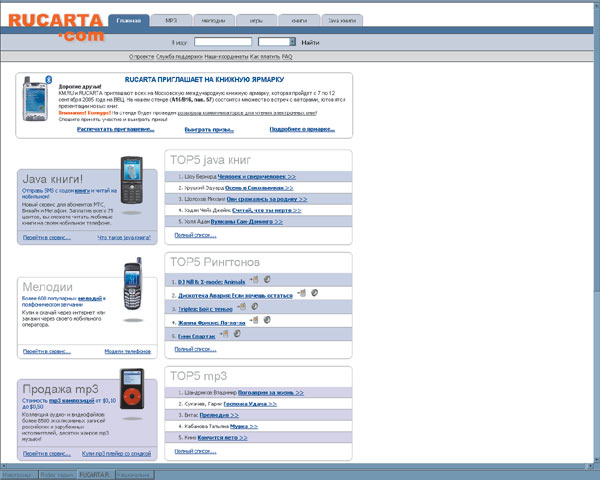Image resolution: width=600 pixels, height=480 pixels.
Task: Open the Поговорим за жизнь mp3 link
Action: coord(271,393)
